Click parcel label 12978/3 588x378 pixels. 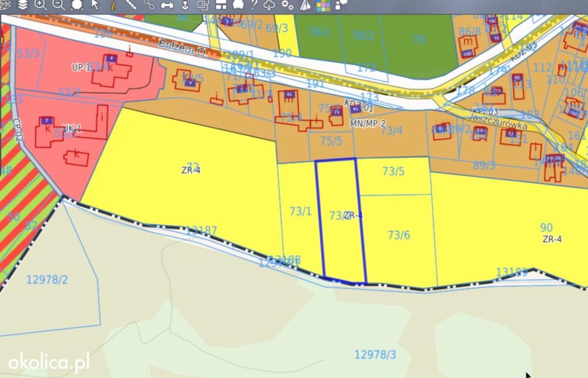click(x=375, y=354)
